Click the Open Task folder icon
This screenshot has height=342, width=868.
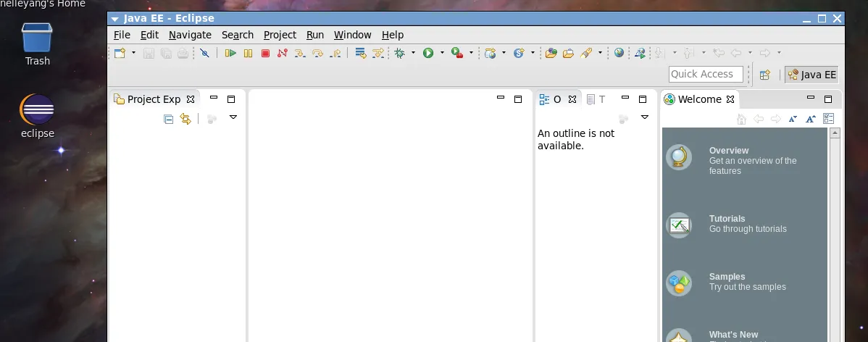tap(568, 53)
